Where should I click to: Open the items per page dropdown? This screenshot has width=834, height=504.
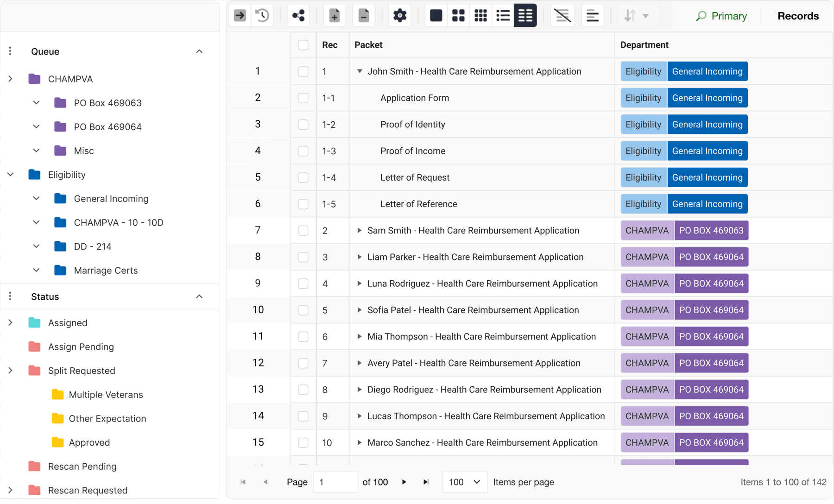click(x=465, y=482)
